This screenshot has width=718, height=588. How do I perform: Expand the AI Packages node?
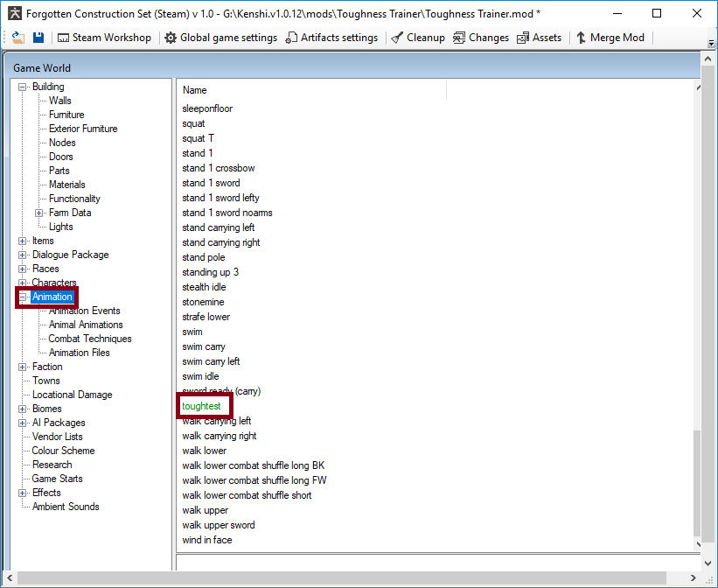pyautogui.click(x=22, y=423)
